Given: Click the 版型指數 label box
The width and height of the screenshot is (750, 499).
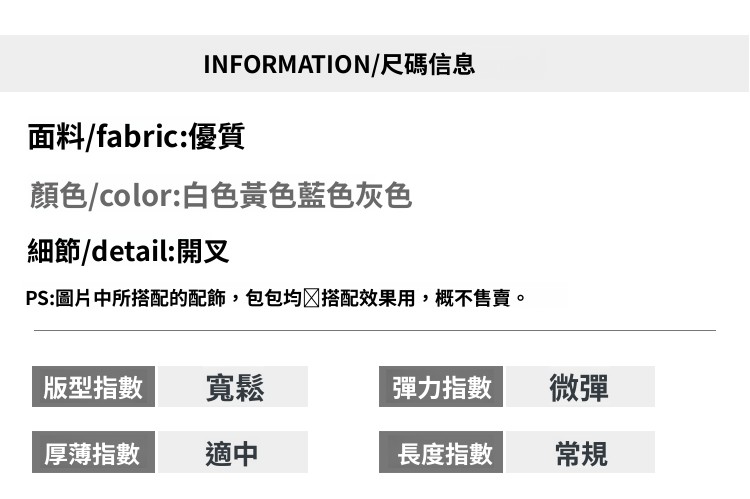Looking at the screenshot, I should click(93, 387).
